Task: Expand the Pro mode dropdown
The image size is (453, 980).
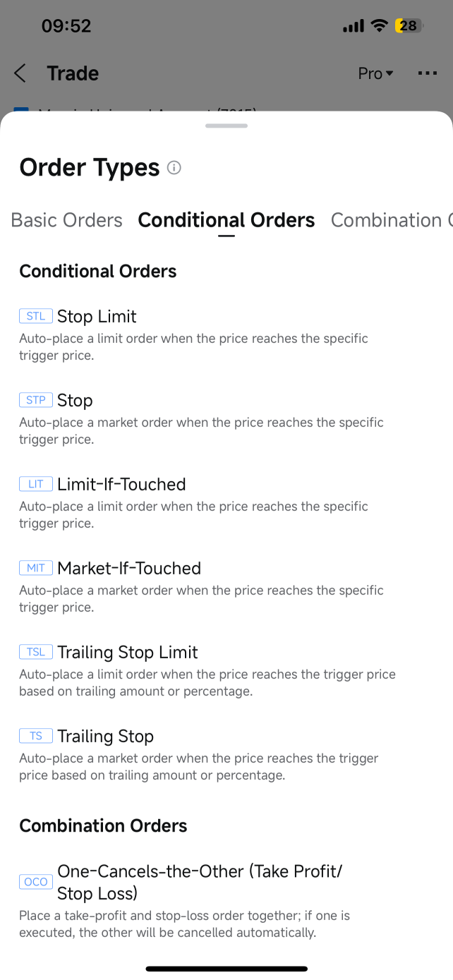Action: [376, 73]
